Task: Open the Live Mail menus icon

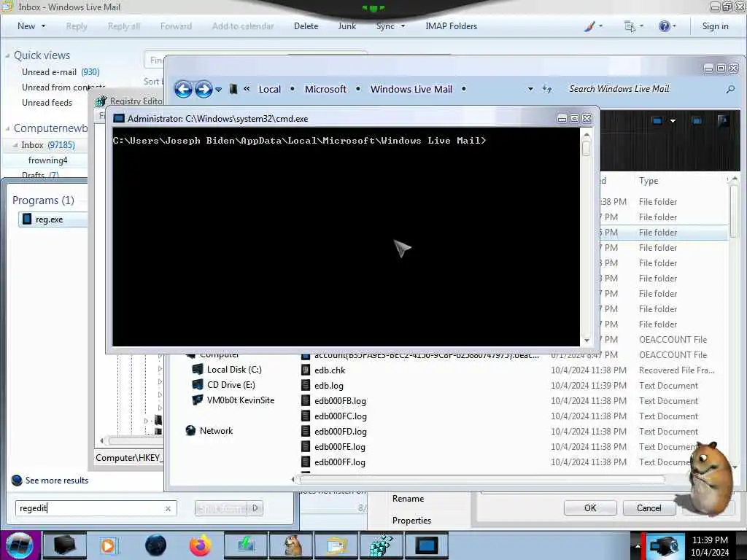Action: (630, 26)
